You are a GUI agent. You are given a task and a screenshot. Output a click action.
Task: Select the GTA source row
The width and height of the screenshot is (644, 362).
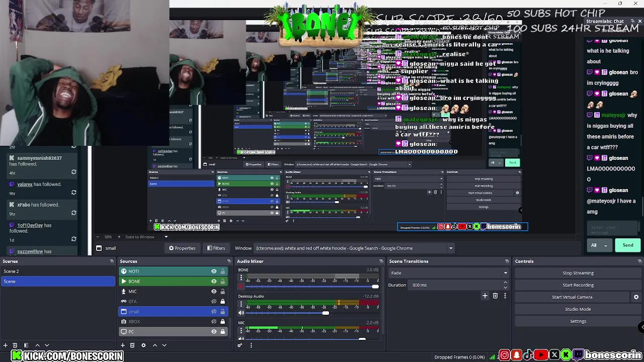click(x=173, y=302)
